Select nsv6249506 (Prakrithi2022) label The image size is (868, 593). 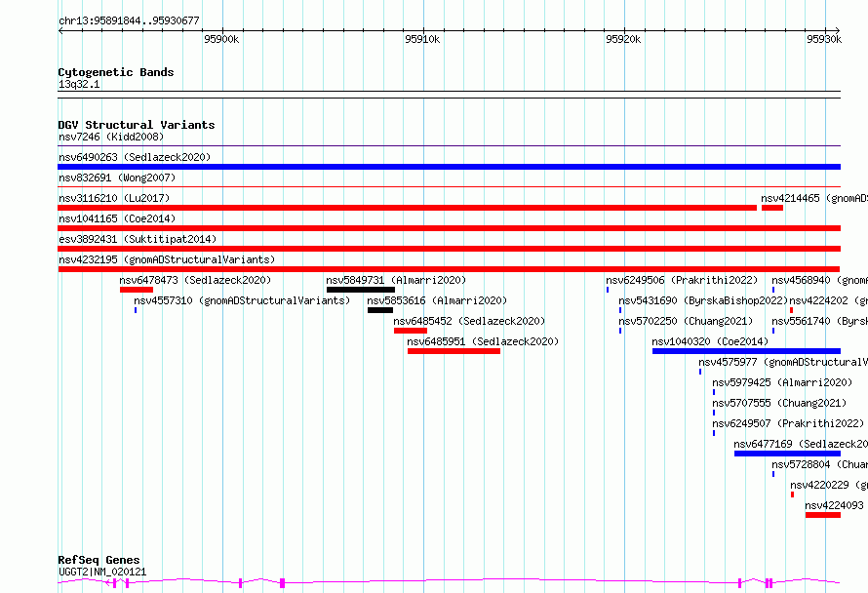(682, 280)
